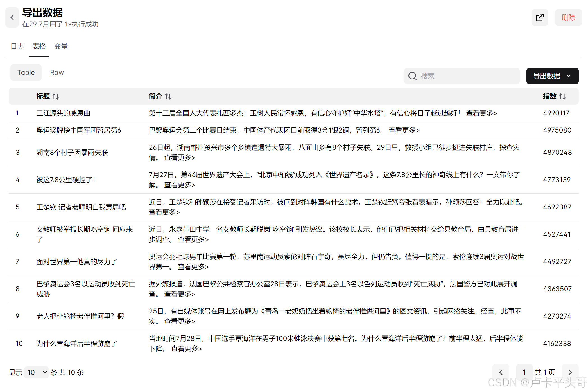Sort table by 标题 column arrows
Viewport: 588px width, 392px height.
pyautogui.click(x=56, y=97)
